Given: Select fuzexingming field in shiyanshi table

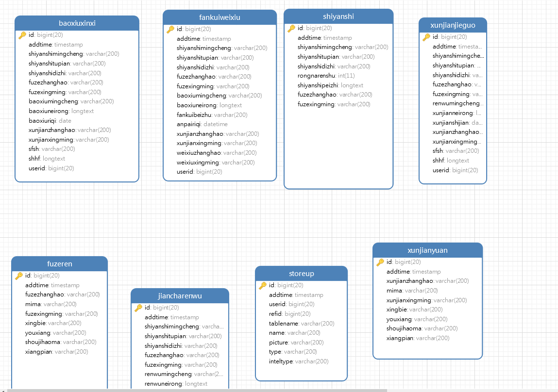Looking at the screenshot, I should click(x=334, y=104).
